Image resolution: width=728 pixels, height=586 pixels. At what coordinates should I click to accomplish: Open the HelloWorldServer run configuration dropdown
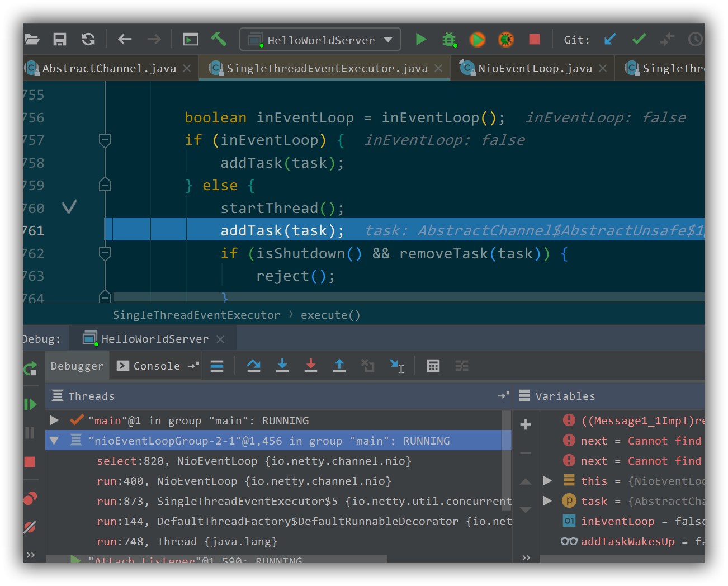320,40
